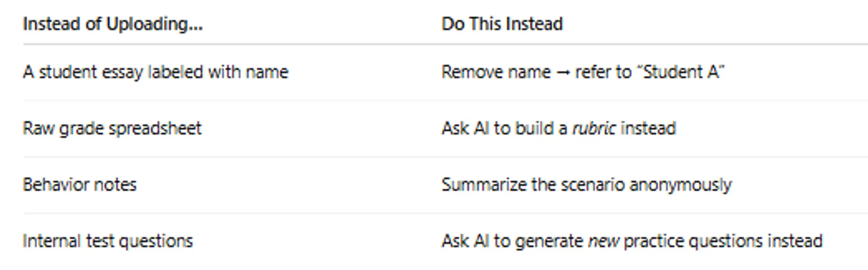The height and width of the screenshot is (270, 868).
Task: Click the "Summarize the scenario anonymously" cell
Action: (586, 185)
